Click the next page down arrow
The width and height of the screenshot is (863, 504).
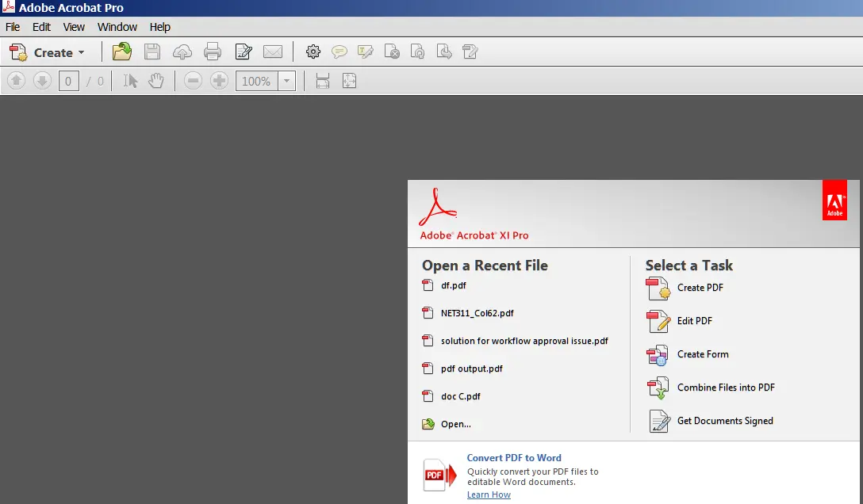42,81
